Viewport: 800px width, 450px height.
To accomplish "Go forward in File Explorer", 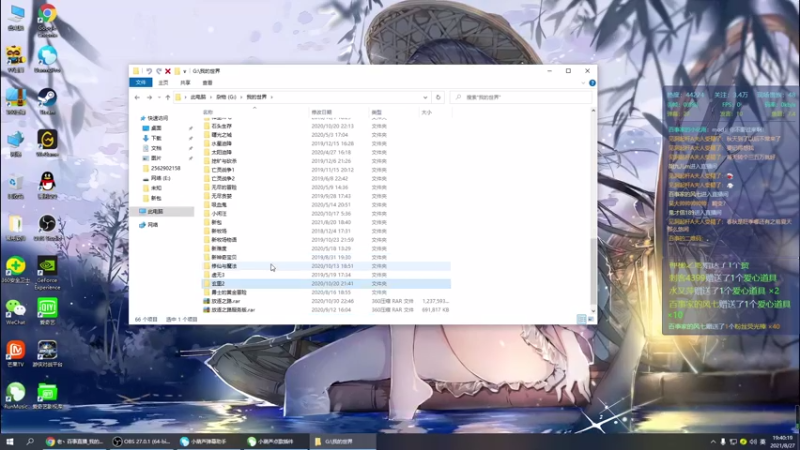I will [x=149, y=97].
